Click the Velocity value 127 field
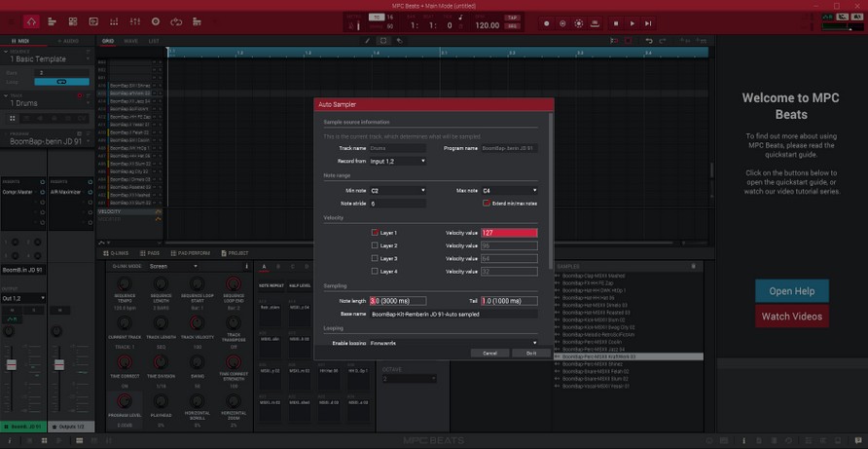The width and height of the screenshot is (868, 449). pyautogui.click(x=509, y=233)
